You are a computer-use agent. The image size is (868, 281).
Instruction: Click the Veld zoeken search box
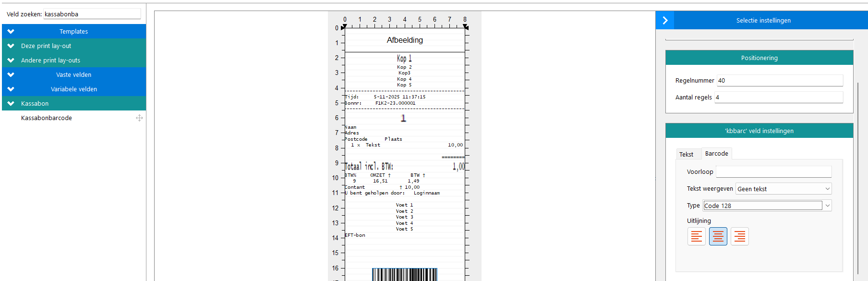(x=92, y=14)
